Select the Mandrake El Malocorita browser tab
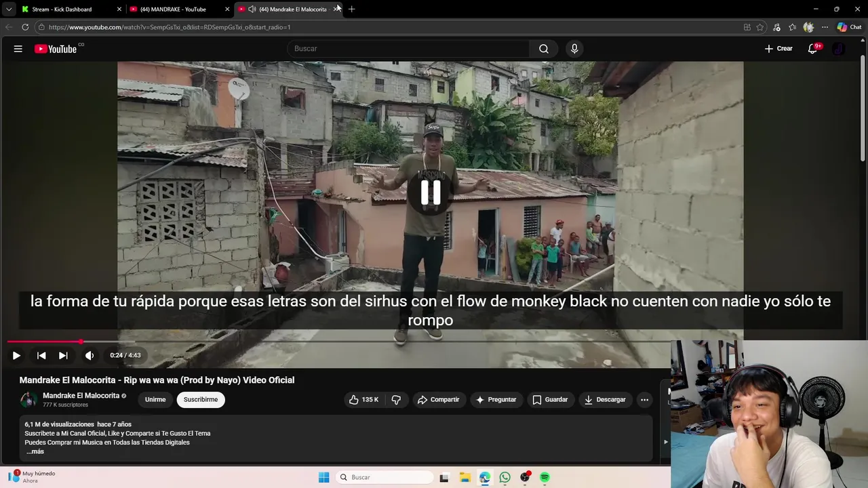The width and height of the screenshot is (868, 488). (292, 9)
